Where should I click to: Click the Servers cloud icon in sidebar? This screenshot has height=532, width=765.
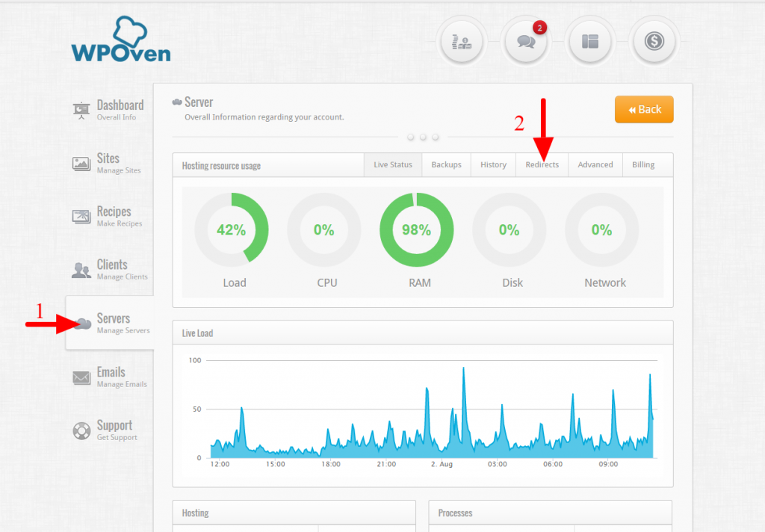point(83,324)
